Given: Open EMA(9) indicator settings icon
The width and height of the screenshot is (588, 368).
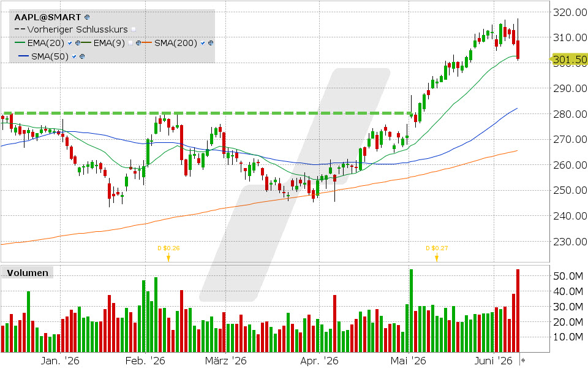Looking at the screenshot, I should pos(138,43).
